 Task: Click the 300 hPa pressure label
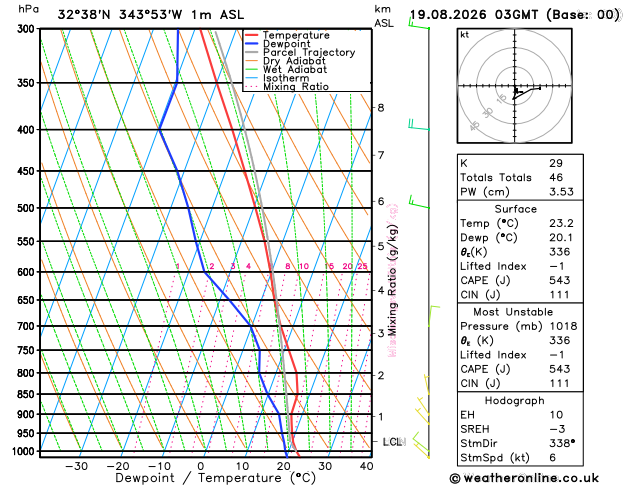point(28,29)
